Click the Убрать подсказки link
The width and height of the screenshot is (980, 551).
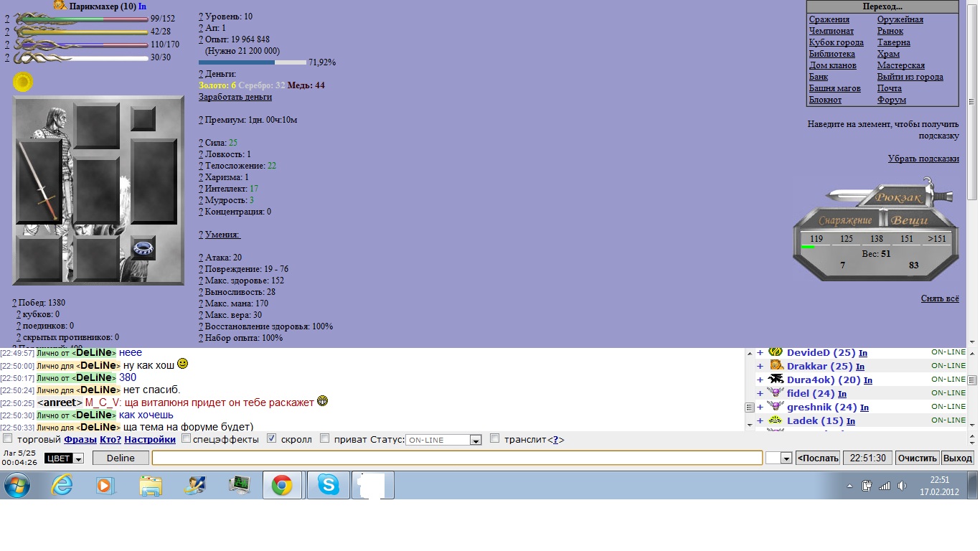point(923,159)
